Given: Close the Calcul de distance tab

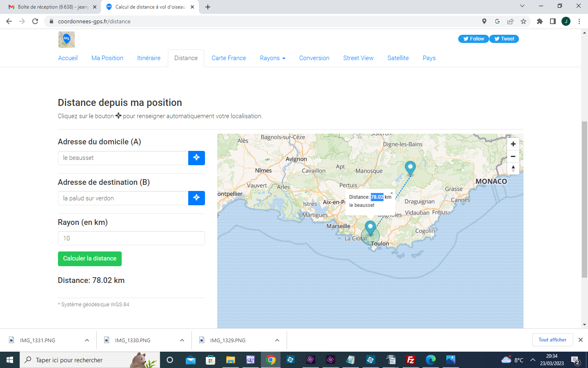Looking at the screenshot, I should pos(192,7).
